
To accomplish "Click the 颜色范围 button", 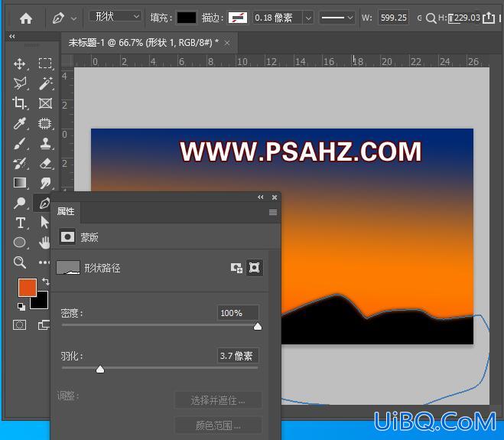I will pyautogui.click(x=218, y=425).
